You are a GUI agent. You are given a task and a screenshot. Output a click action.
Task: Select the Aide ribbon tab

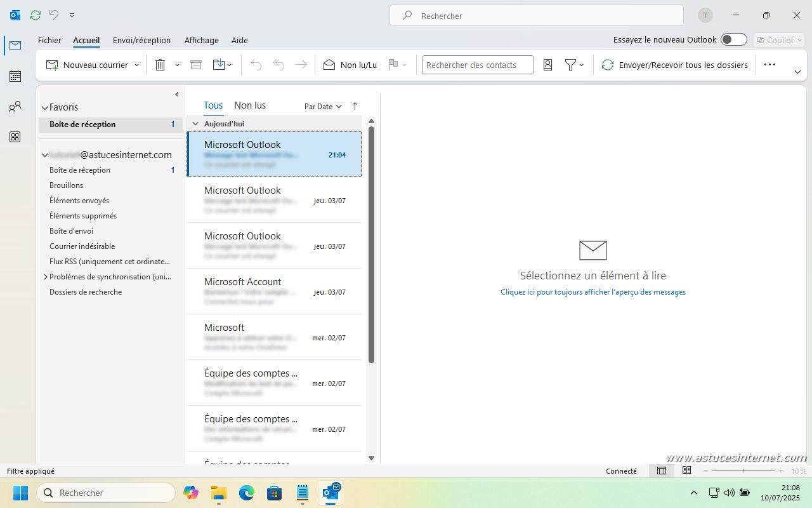tap(240, 40)
